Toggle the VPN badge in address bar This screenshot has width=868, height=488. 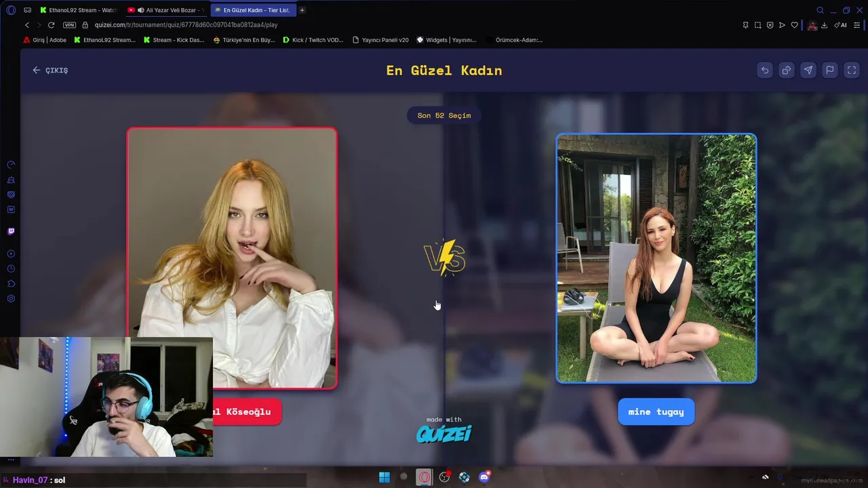coord(69,25)
